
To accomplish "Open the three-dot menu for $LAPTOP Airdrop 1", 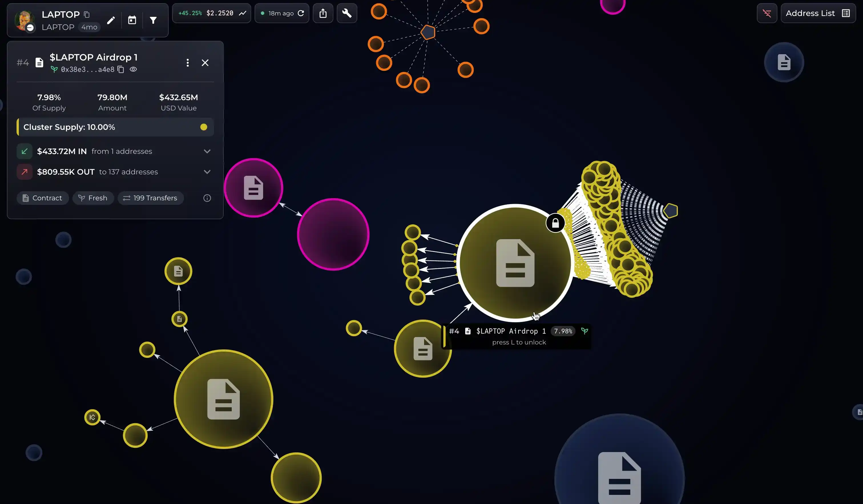I will 187,62.
